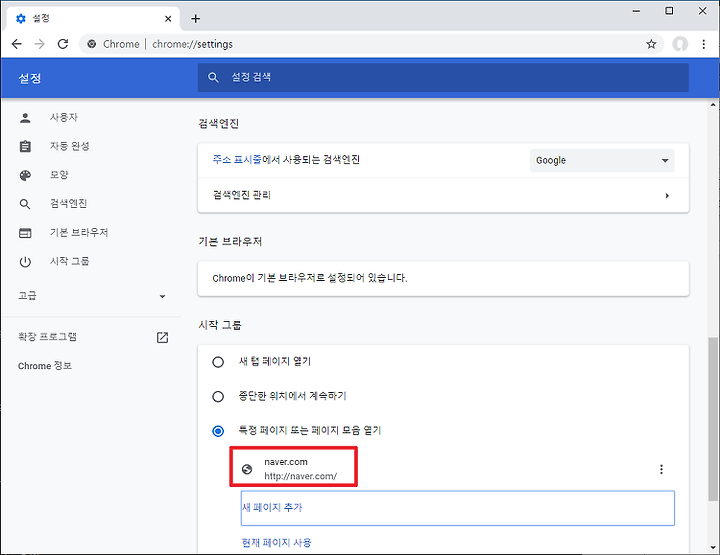
Task: Open the profile avatar menu
Action: 680,44
